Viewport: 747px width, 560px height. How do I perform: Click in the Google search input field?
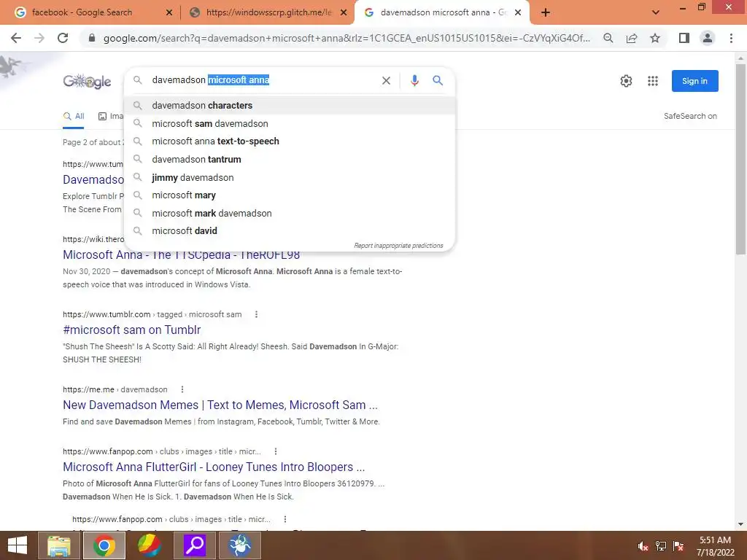[x=262, y=80]
